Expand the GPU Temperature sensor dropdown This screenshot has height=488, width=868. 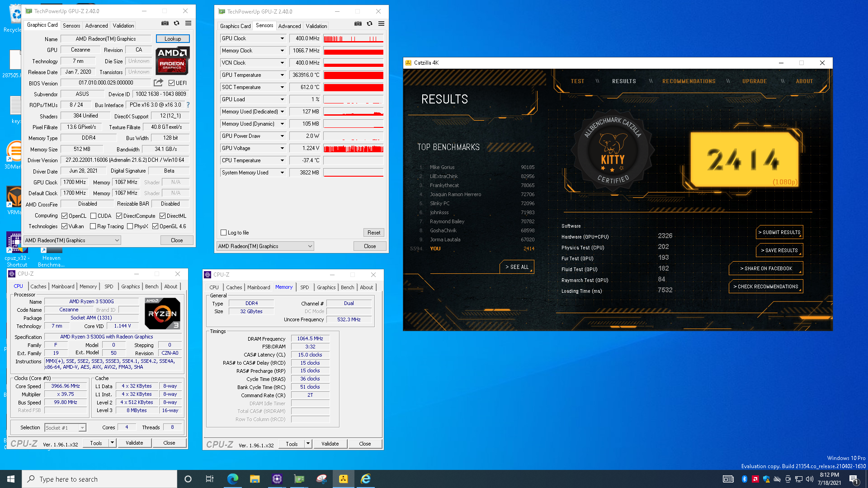click(x=282, y=75)
